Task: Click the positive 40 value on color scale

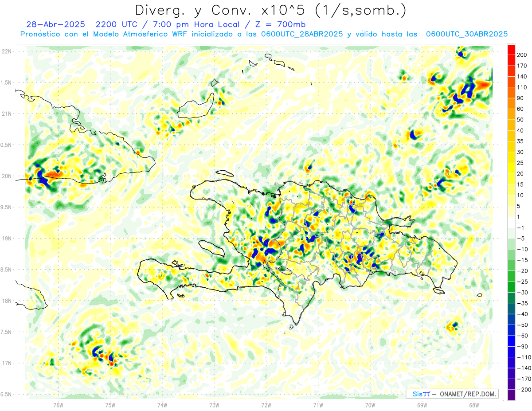Action: pyautogui.click(x=520, y=130)
